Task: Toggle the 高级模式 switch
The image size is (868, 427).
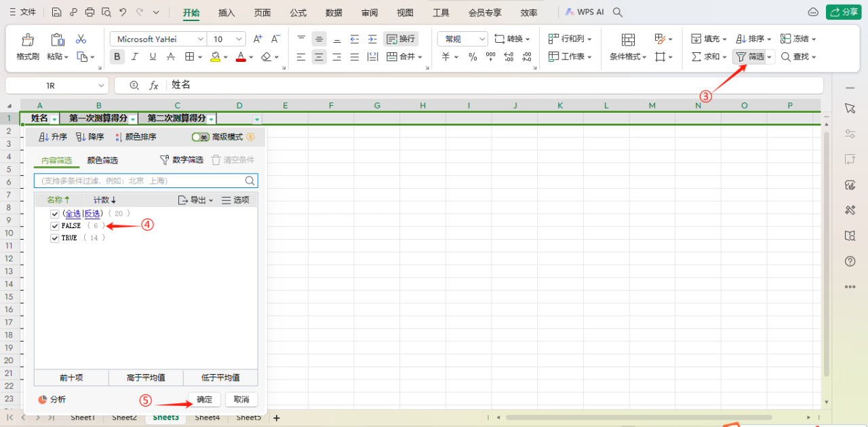Action: (200, 137)
